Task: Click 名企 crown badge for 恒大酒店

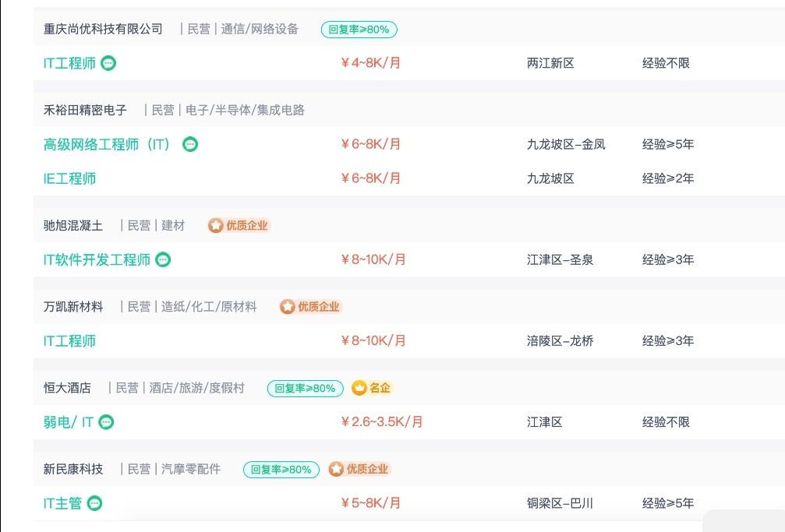Action: click(x=372, y=388)
